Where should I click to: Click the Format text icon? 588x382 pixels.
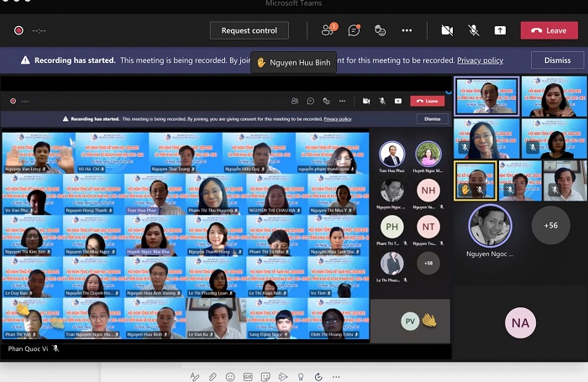point(195,375)
